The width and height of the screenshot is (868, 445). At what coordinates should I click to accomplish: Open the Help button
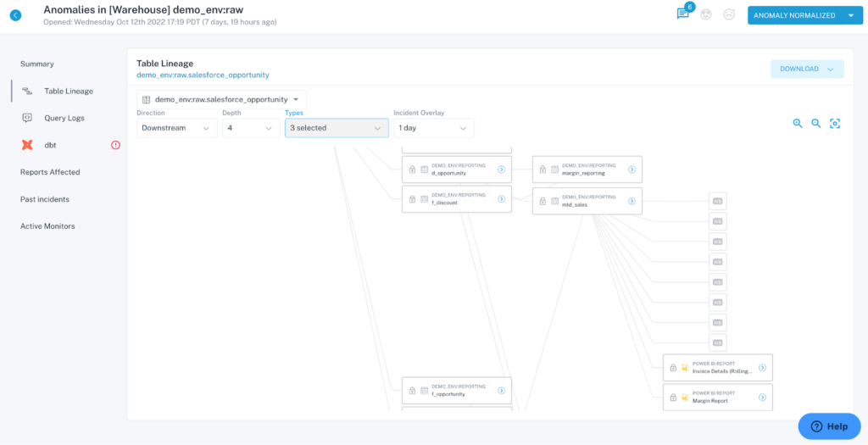tap(829, 426)
